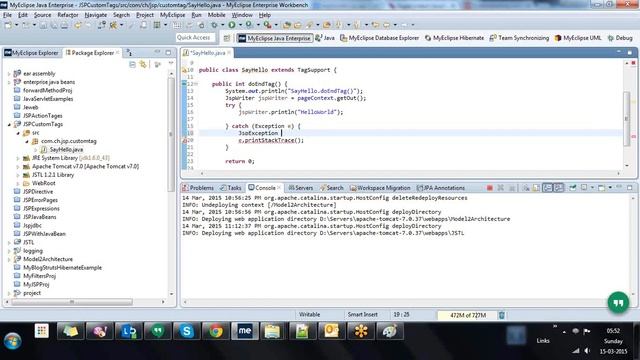Collapse the src folder node
This screenshot has width=640, height=360.
pos(18,133)
